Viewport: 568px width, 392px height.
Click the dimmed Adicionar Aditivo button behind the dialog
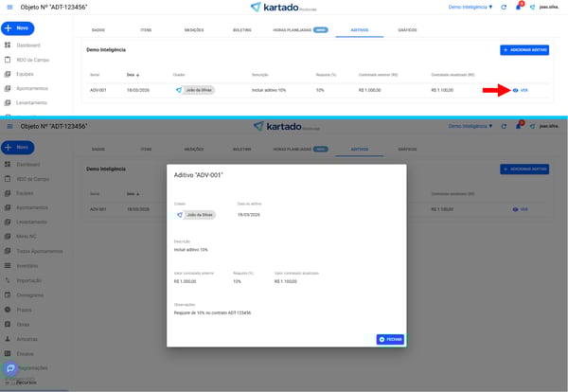pyautogui.click(x=524, y=169)
